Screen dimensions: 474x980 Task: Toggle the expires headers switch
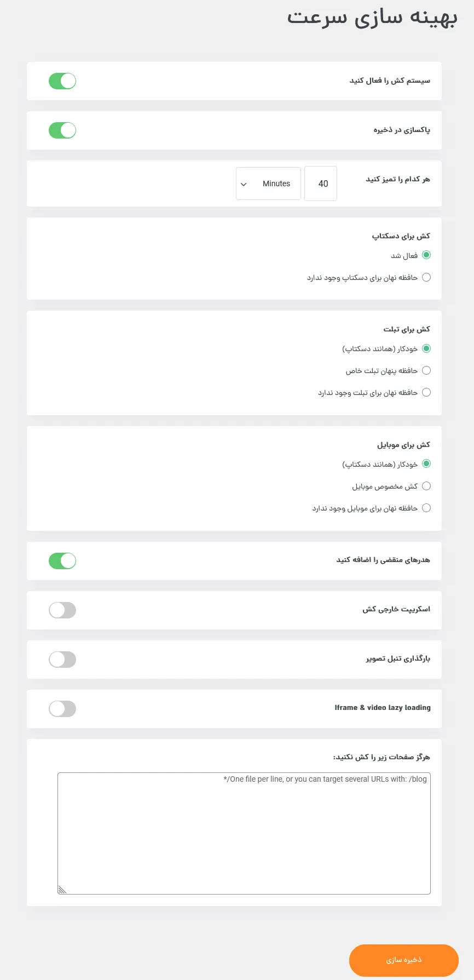click(x=62, y=561)
